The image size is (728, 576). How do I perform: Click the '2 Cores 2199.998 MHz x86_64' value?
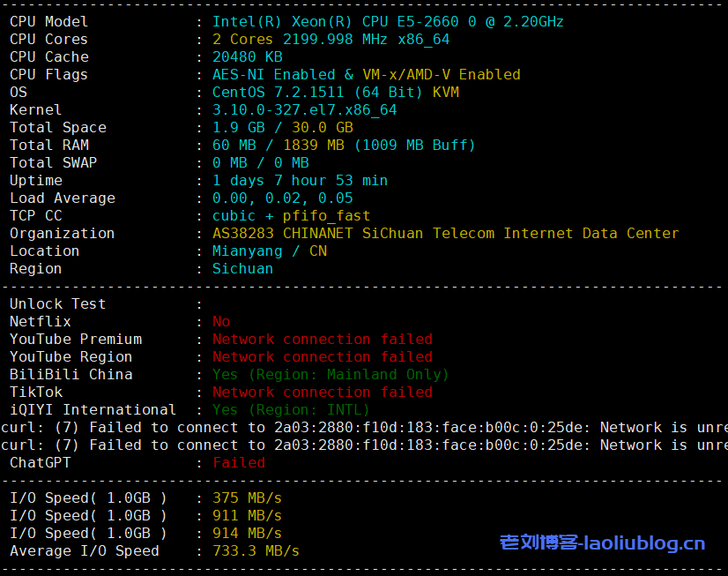pos(331,40)
